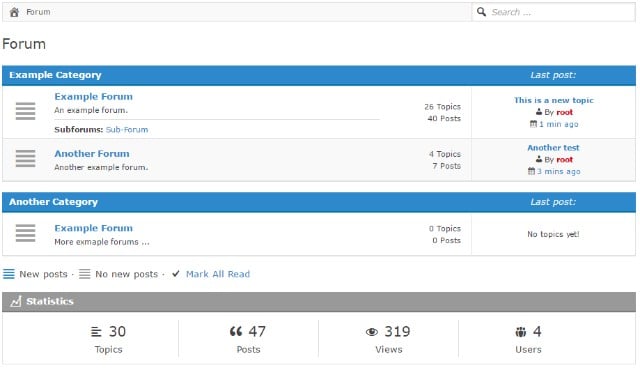640x370 pixels.
Task: Click the '1 min ago' timestamp
Action: click(x=558, y=124)
